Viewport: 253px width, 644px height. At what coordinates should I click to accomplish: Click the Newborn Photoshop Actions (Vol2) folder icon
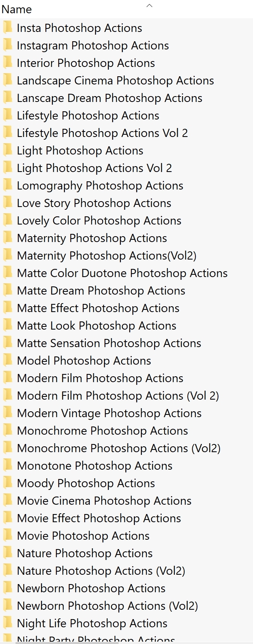tap(7, 606)
